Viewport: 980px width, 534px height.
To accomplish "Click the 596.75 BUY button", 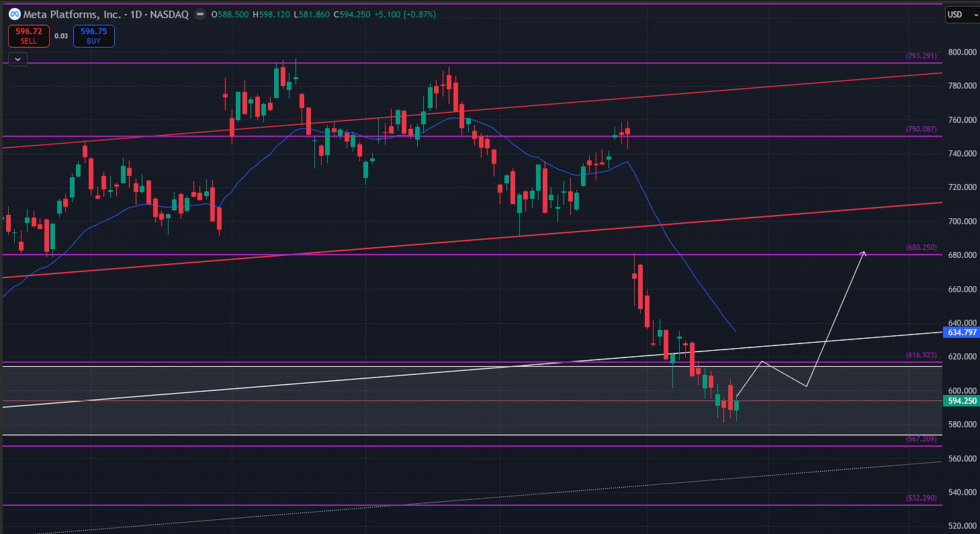I will (x=94, y=36).
